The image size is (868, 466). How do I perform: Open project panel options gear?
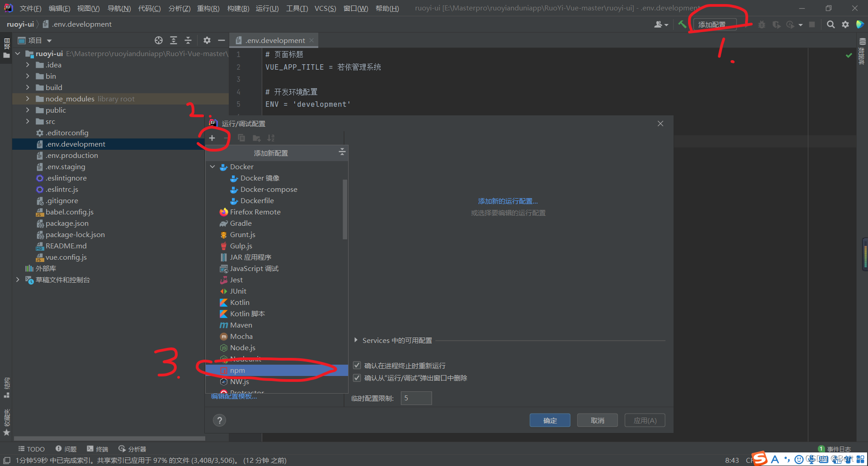click(207, 40)
